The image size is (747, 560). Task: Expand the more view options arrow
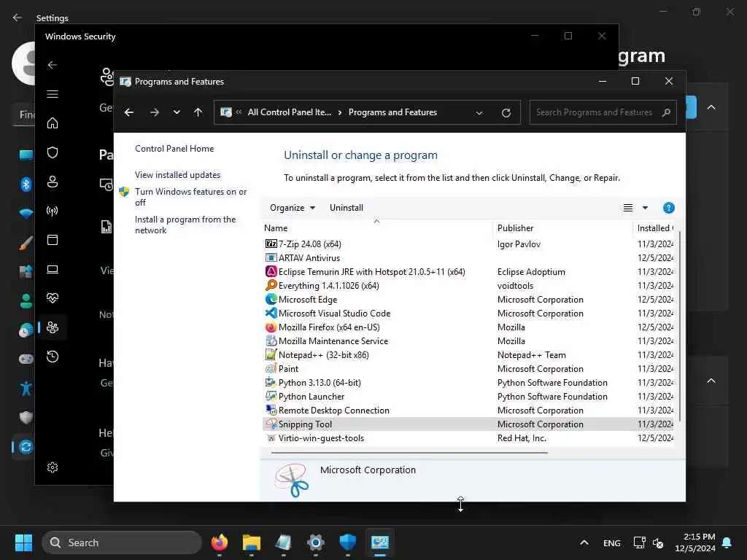point(645,208)
